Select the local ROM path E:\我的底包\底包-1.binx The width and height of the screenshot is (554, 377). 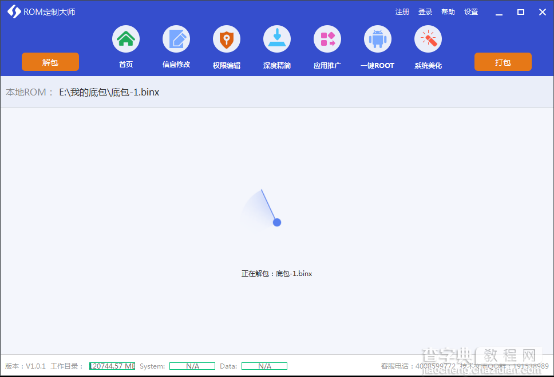109,92
